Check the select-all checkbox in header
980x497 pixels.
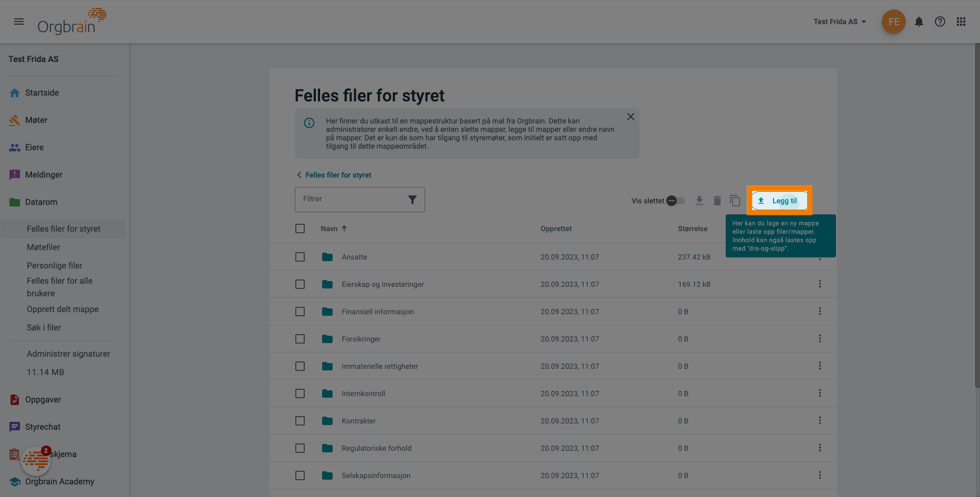point(300,229)
